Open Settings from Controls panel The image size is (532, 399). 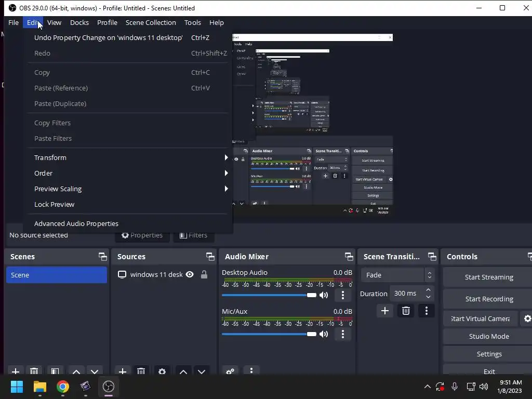tap(488, 354)
